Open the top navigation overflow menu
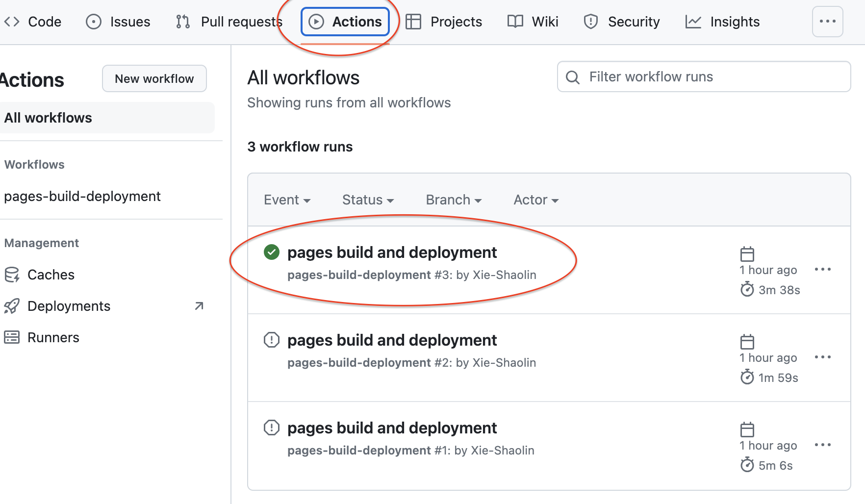Viewport: 865px width, 504px height. tap(828, 22)
